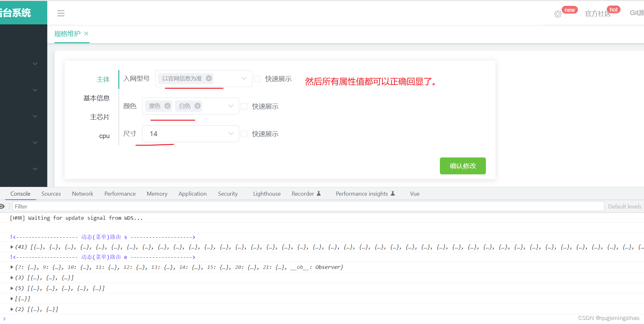This screenshot has height=324, width=644.
Task: Expand the single-item array console entry
Action: point(12,298)
